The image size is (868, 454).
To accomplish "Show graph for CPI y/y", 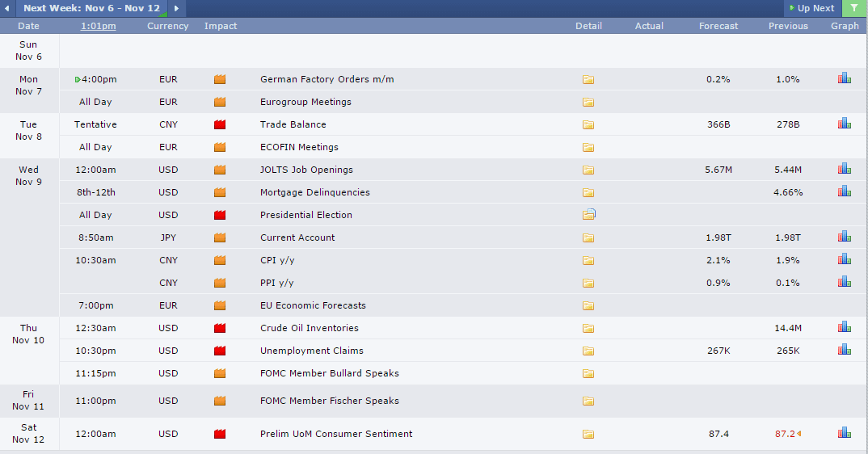I will coord(845,259).
